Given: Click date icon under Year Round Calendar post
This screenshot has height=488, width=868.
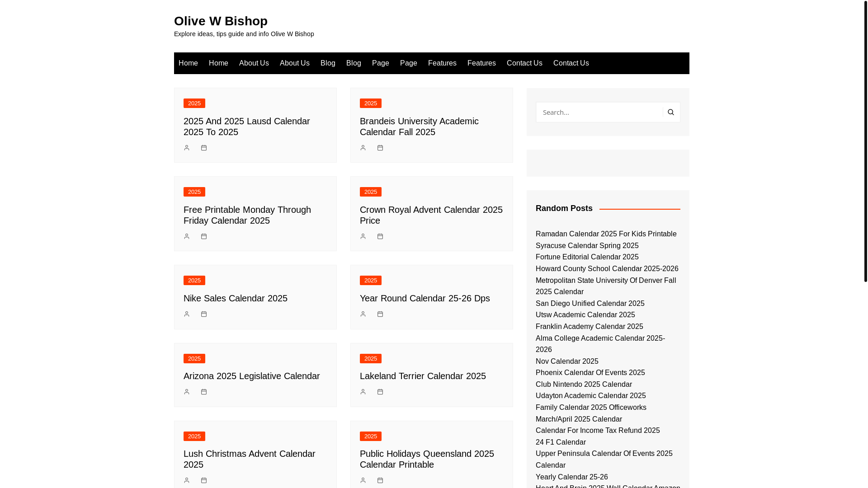Looking at the screenshot, I should [380, 314].
